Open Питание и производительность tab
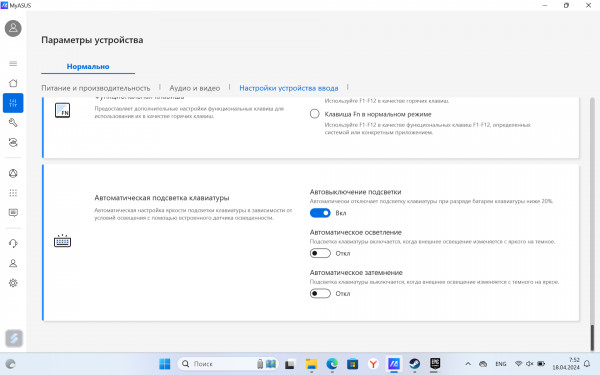This screenshot has height=375, width=600. pyautogui.click(x=96, y=88)
